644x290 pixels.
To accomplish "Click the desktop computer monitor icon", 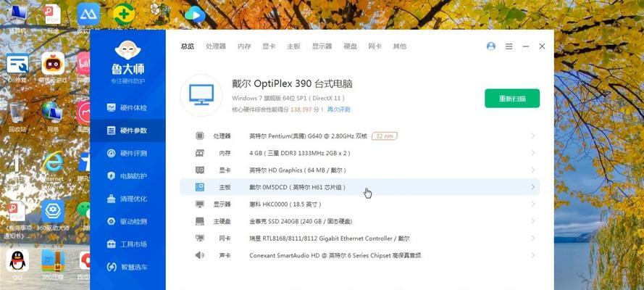I will click(x=201, y=95).
